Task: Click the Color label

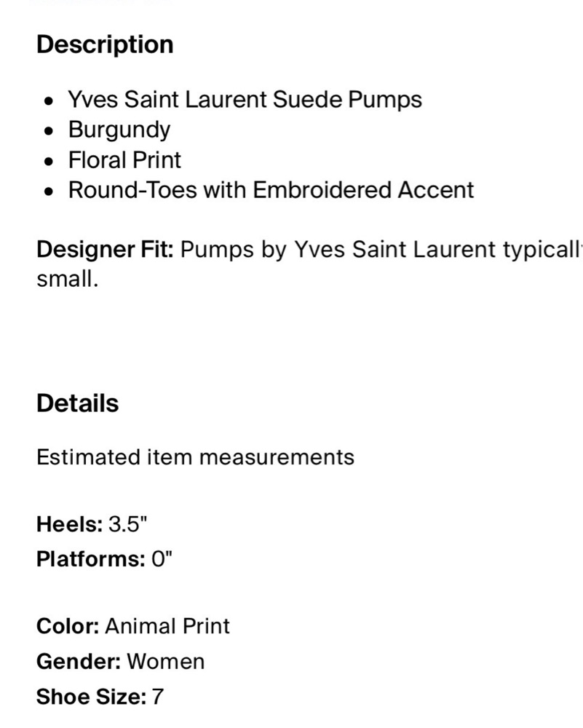Action: pos(68,626)
